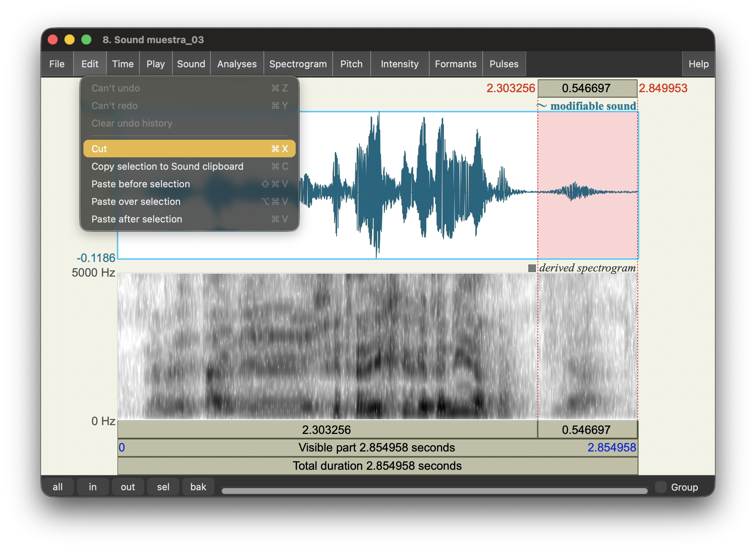Screen dimensions: 756x551
Task: Open the Spectrogram menu
Action: tap(298, 64)
